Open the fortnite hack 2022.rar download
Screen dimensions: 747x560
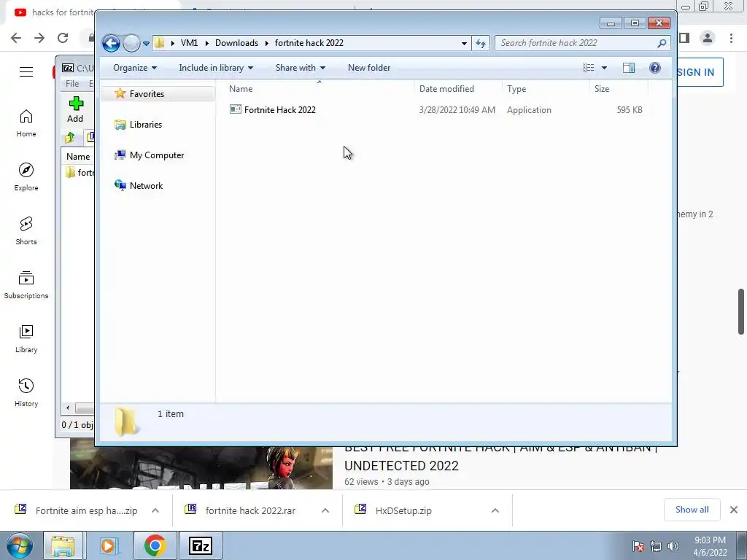240,510
